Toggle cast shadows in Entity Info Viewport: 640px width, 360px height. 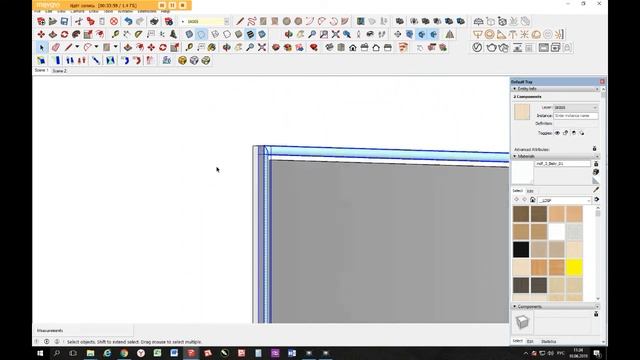tap(582, 133)
